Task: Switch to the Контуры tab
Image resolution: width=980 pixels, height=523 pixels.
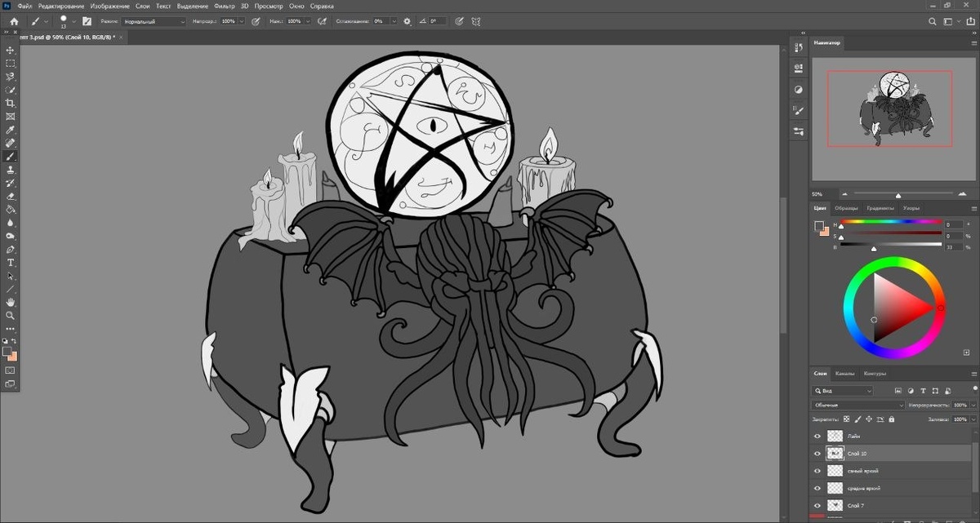Action: pyautogui.click(x=875, y=373)
